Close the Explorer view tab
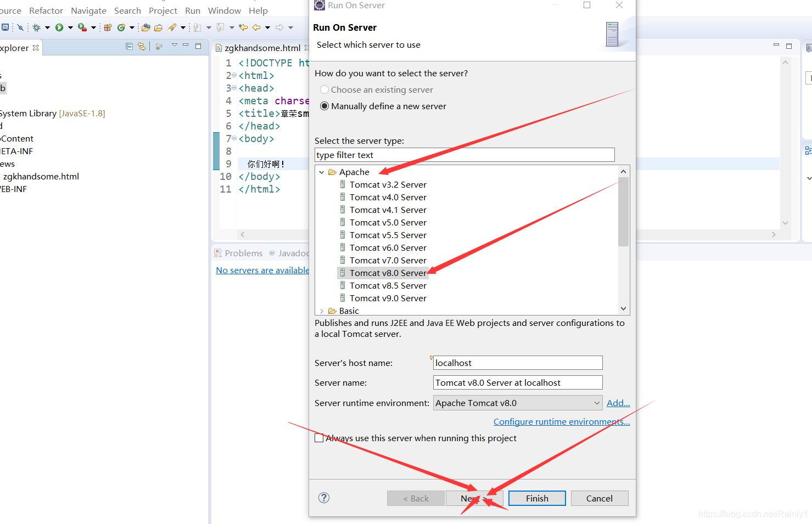Viewport: 812px width, 524px height. point(36,48)
